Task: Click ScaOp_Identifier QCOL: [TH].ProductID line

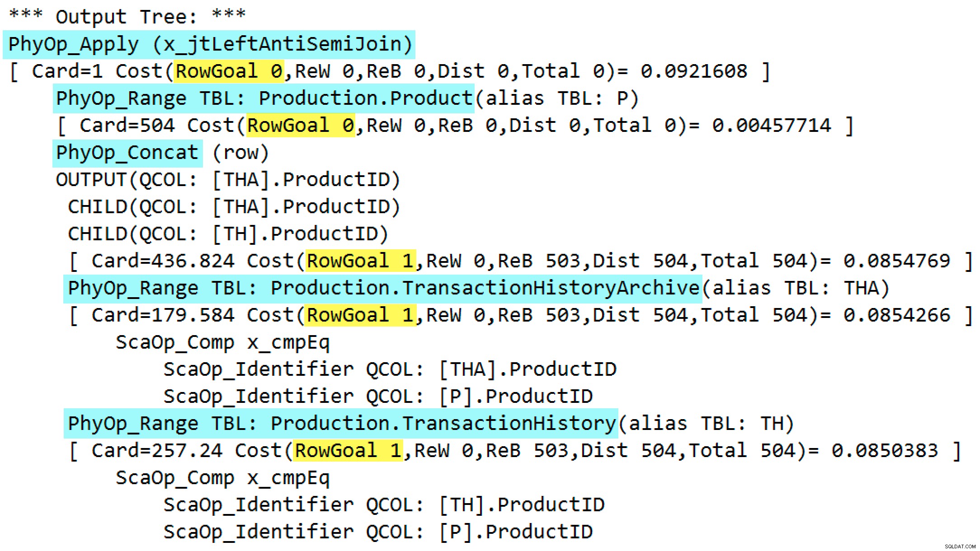Action: coord(384,505)
